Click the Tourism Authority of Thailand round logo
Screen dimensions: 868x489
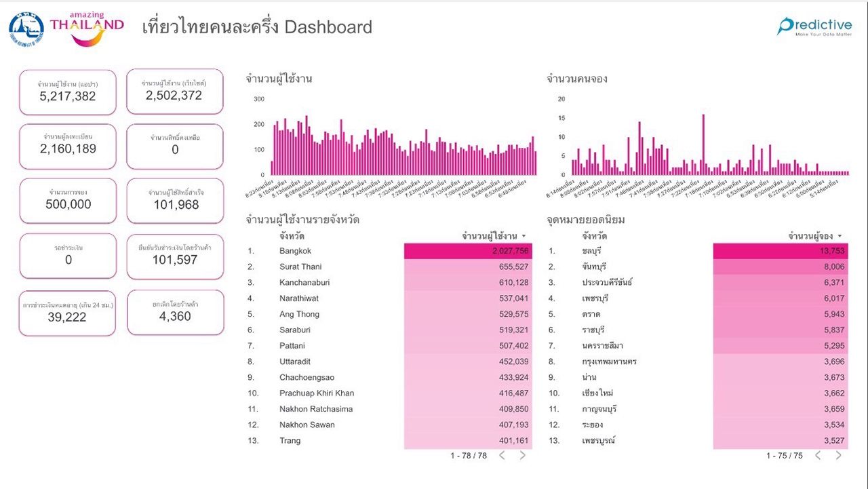[26, 30]
